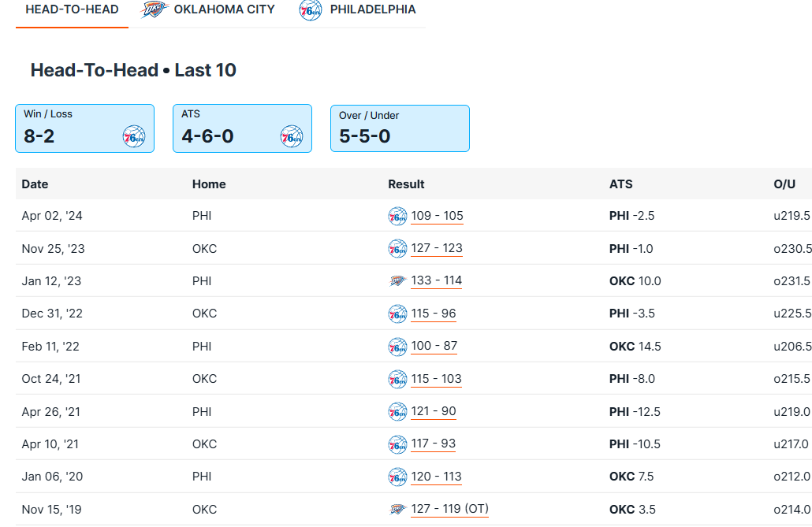Select the Oct 24, '21 date cell
812x527 pixels.
(50, 379)
